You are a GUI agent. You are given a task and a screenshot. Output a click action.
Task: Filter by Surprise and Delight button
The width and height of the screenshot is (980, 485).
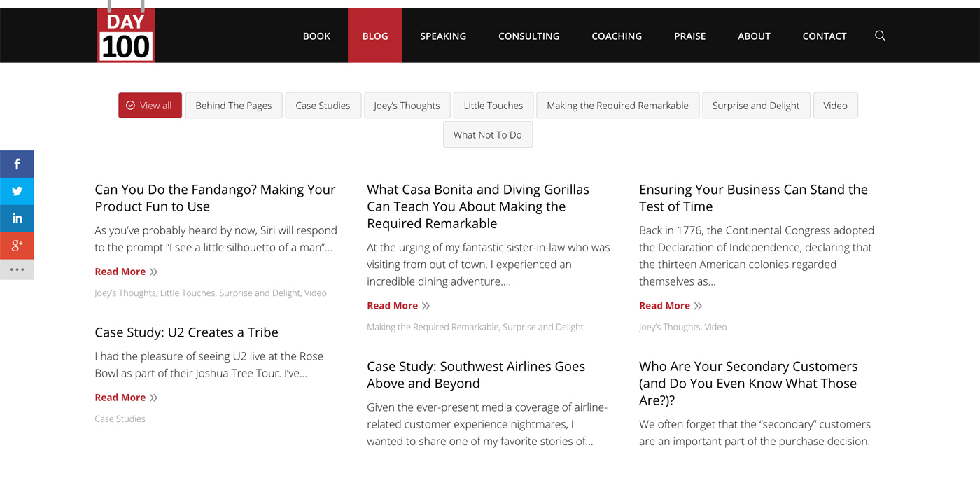pos(756,105)
